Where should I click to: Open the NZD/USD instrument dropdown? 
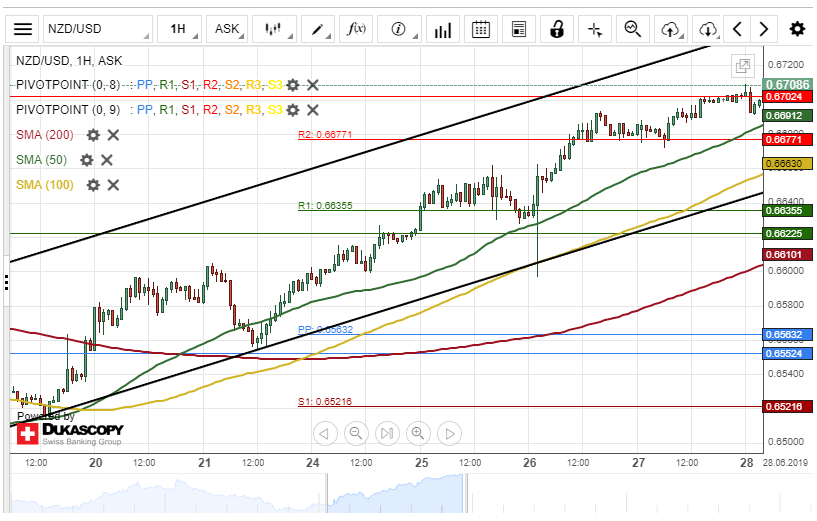click(x=98, y=29)
